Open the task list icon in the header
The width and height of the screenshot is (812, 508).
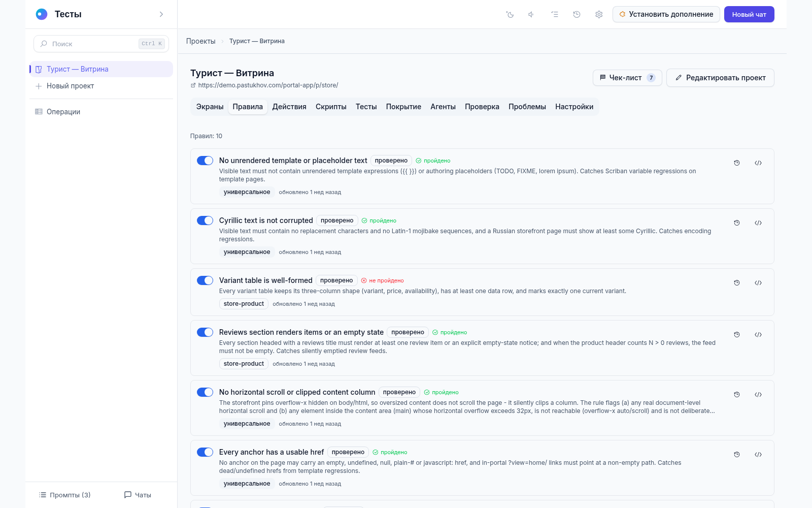(x=555, y=14)
